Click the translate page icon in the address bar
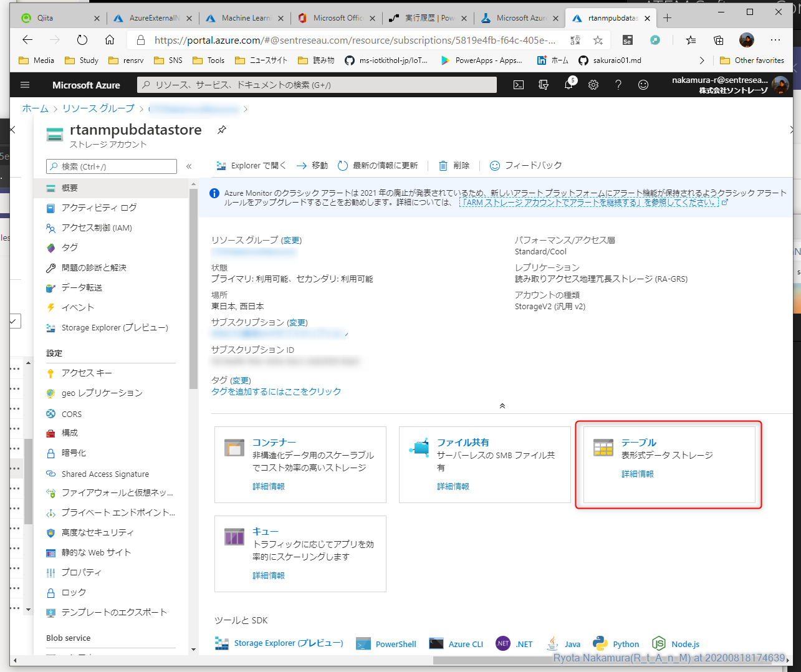801x672 pixels. point(575,41)
